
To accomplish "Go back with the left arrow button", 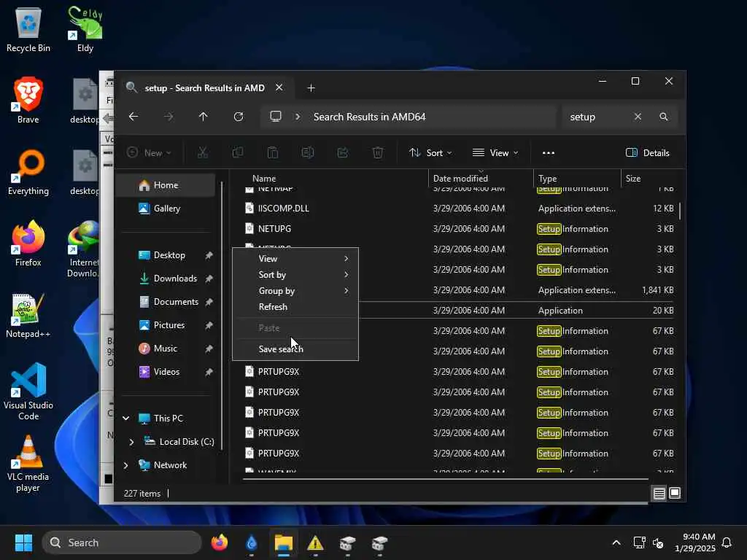I will [x=133, y=117].
